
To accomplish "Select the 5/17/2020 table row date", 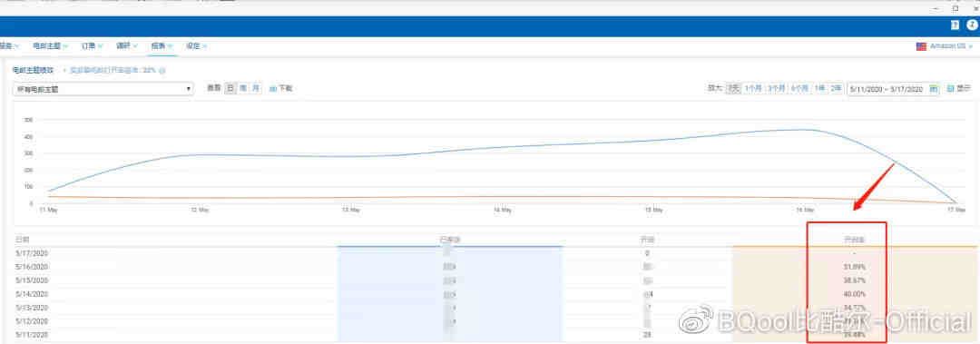I will coord(31,253).
